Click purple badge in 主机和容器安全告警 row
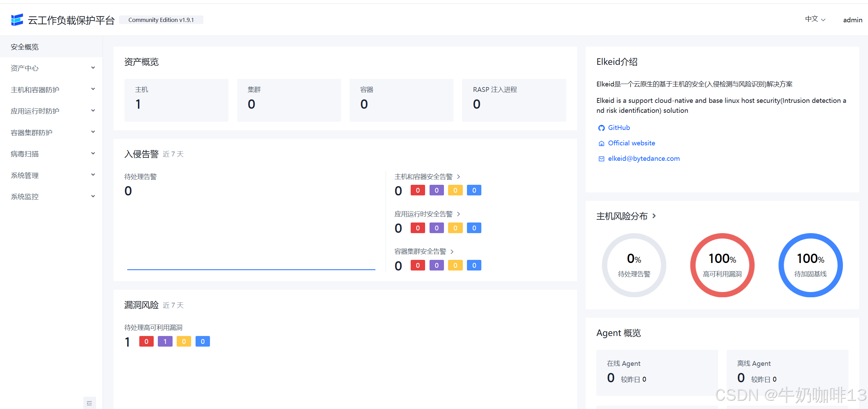This screenshot has height=409, width=868. click(436, 190)
